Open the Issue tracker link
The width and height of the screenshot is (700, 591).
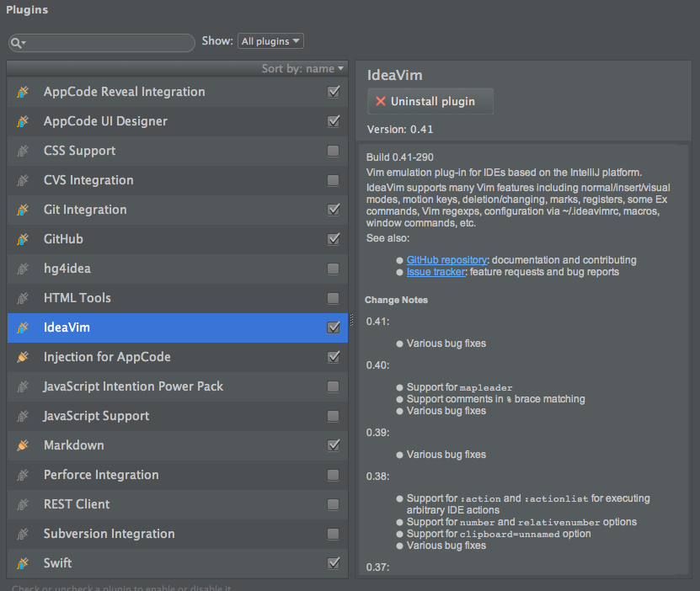(435, 272)
